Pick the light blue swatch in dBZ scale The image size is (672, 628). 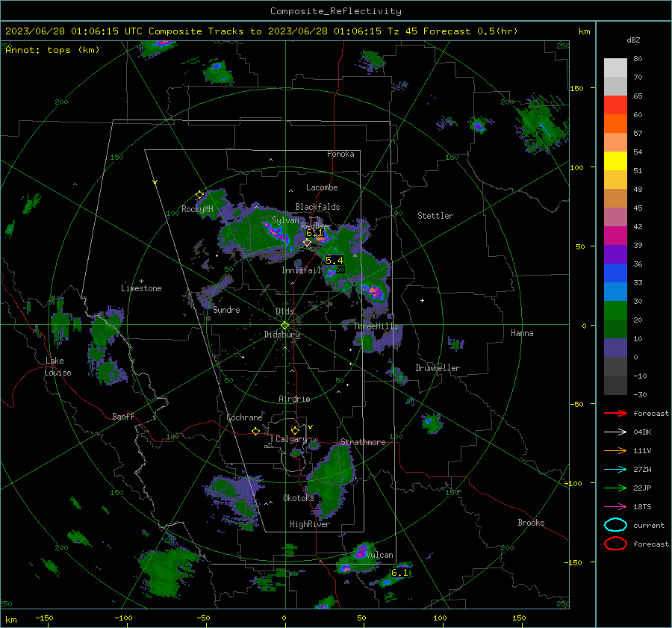click(x=615, y=292)
